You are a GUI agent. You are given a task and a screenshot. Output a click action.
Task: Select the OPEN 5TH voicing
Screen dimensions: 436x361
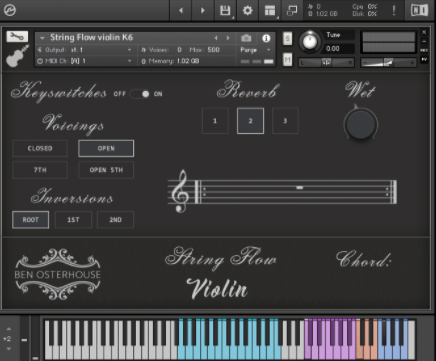pos(106,170)
